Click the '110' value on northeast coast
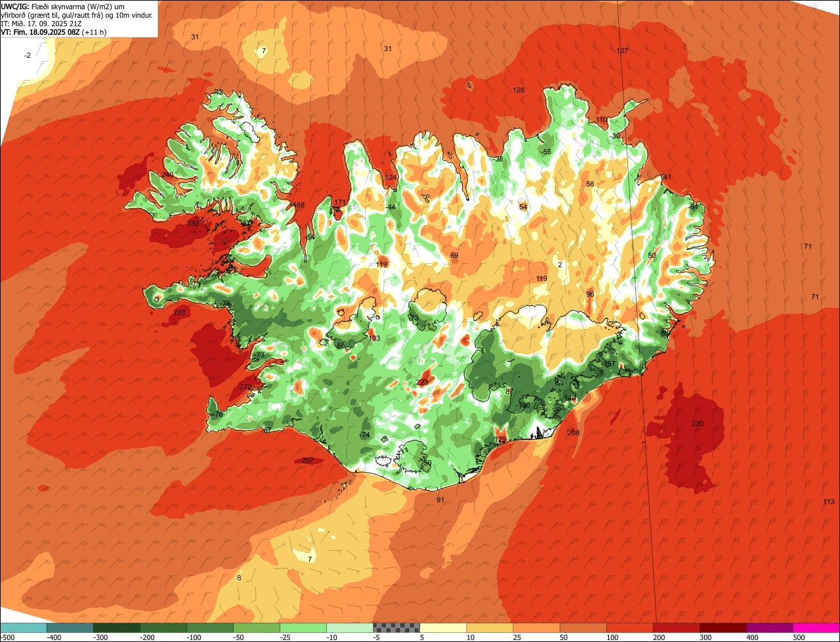Viewport: 840px width, 642px height. [601, 119]
